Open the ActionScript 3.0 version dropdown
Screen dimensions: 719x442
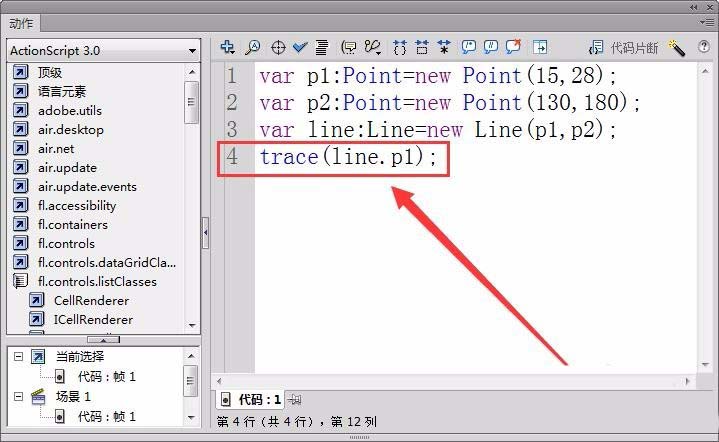pos(104,50)
